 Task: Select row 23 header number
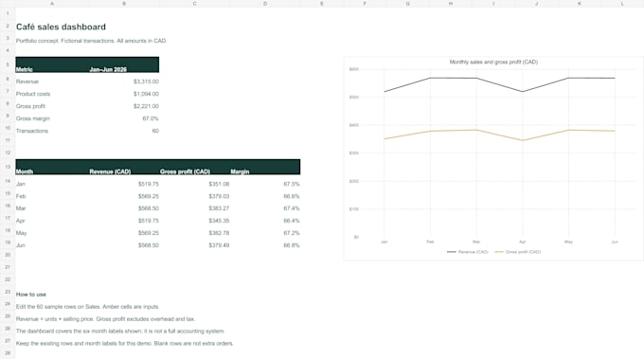[8, 292]
